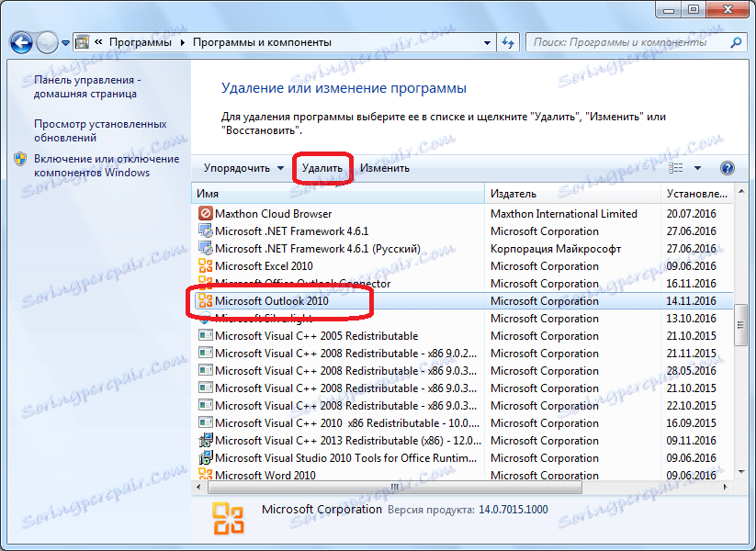Screen dimensions: 756x551
Task: Click install date 13.10.2016 cell
Action: pos(691,318)
